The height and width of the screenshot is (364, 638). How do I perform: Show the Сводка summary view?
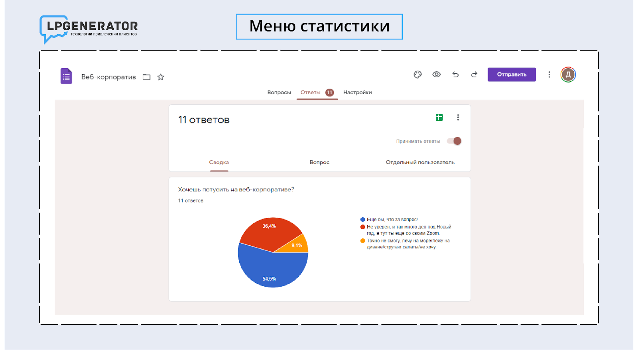(x=219, y=162)
